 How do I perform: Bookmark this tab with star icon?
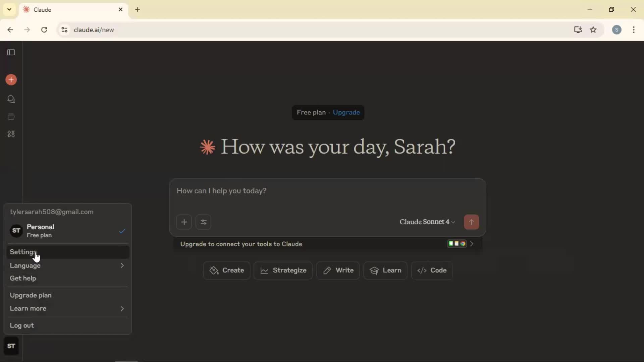(593, 30)
